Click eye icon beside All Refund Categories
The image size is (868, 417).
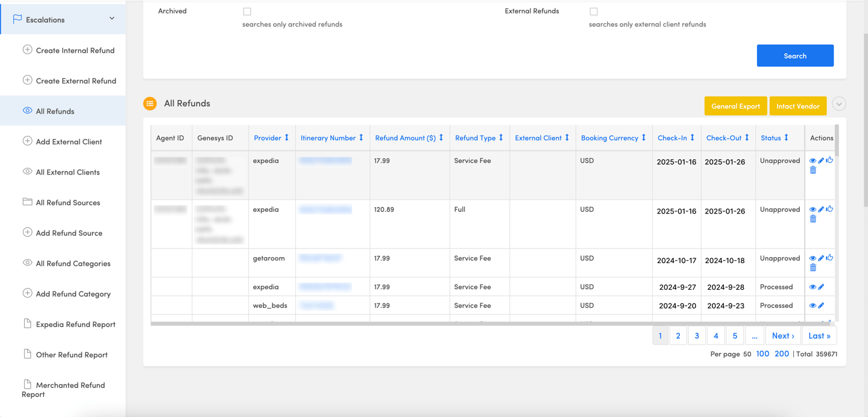point(27,263)
